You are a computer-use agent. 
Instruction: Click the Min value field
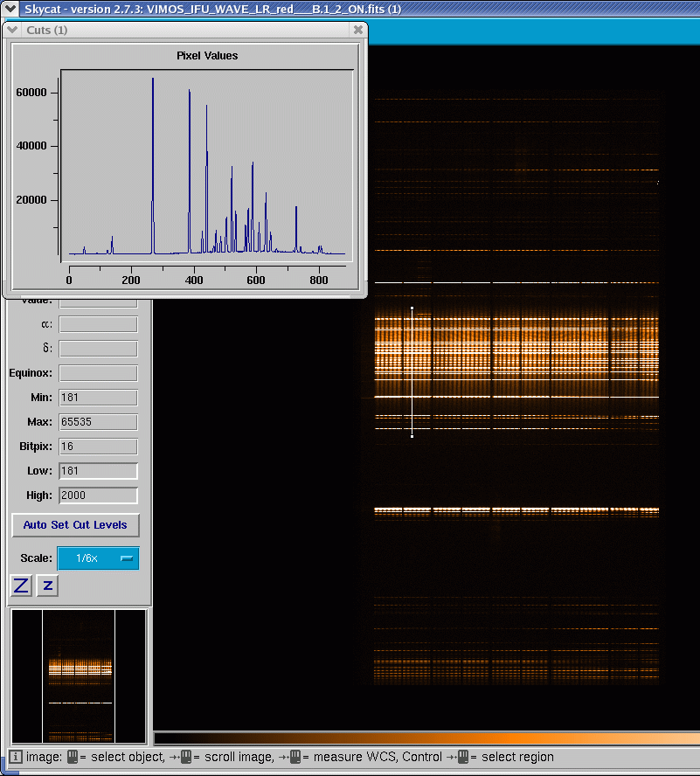tap(98, 398)
